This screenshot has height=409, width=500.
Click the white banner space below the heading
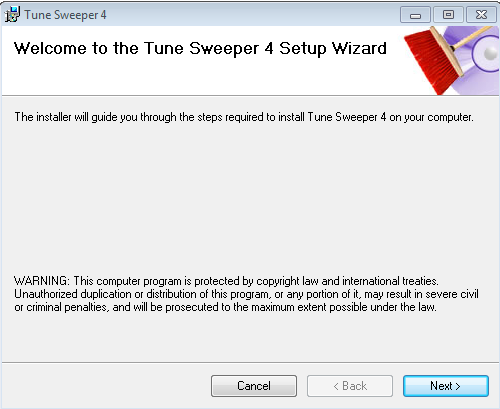(x=200, y=78)
